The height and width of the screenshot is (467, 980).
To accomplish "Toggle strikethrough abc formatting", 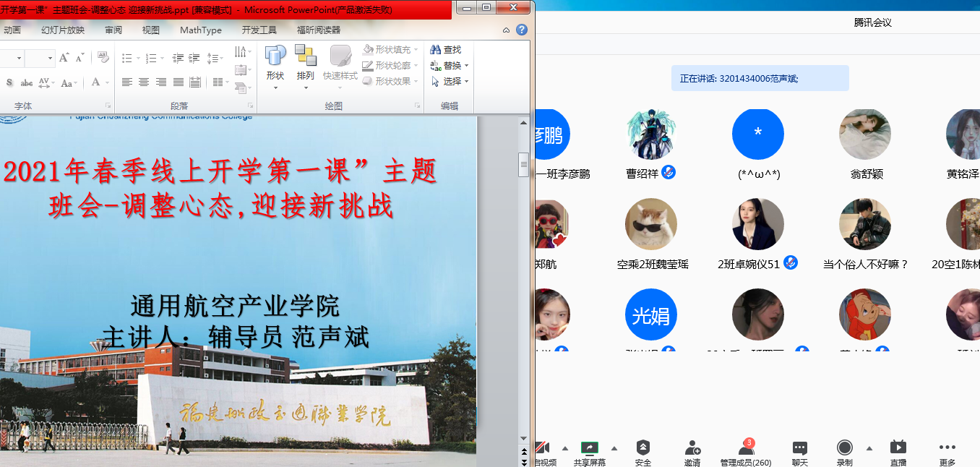I will pyautogui.click(x=27, y=82).
